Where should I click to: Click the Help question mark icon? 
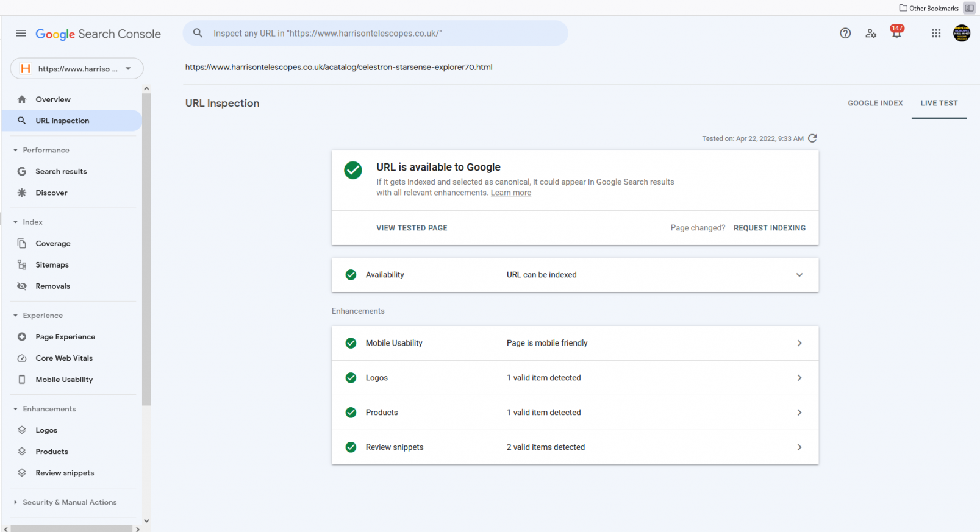[x=845, y=34]
